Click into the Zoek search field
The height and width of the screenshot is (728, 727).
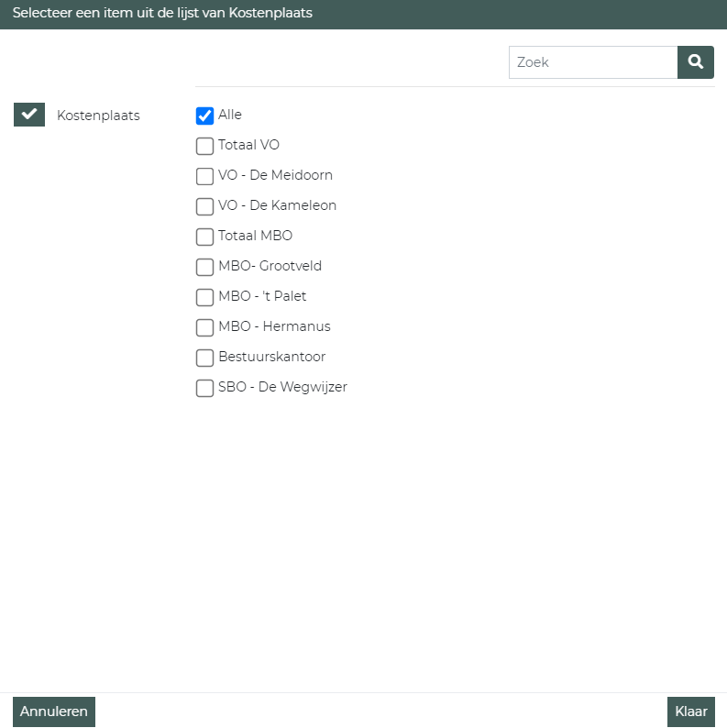592,62
